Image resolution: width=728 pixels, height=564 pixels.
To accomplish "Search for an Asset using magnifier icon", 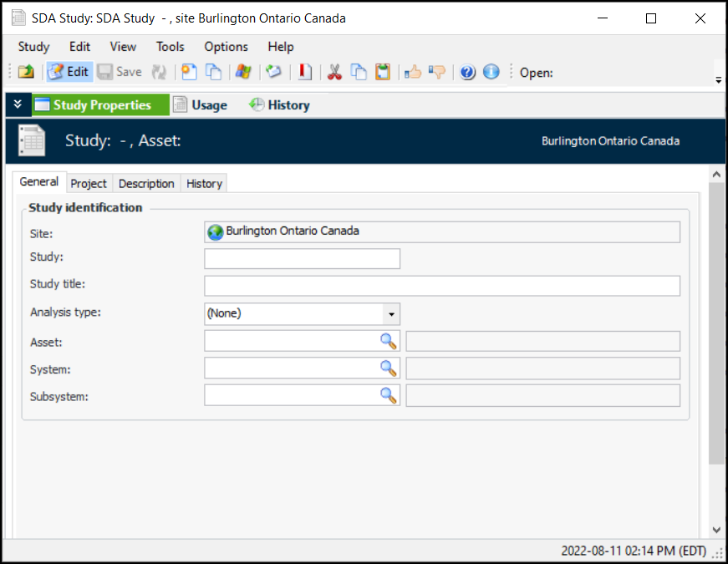I will (389, 341).
